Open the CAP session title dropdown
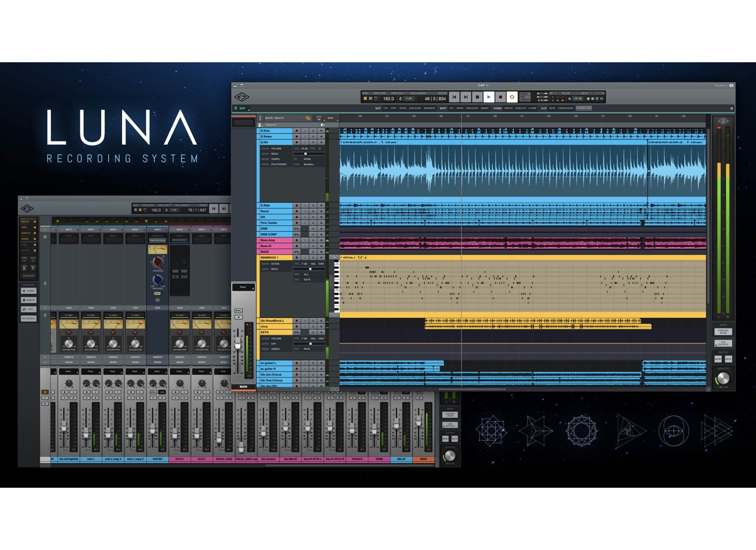Image resolution: width=756 pixels, height=550 pixels. [x=483, y=86]
